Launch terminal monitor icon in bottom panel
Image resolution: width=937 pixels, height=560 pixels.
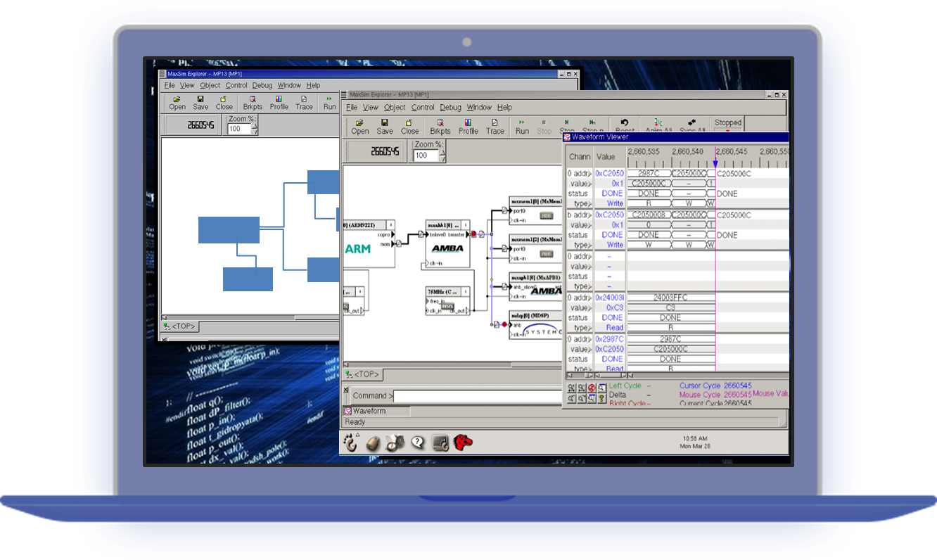pyautogui.click(x=441, y=443)
